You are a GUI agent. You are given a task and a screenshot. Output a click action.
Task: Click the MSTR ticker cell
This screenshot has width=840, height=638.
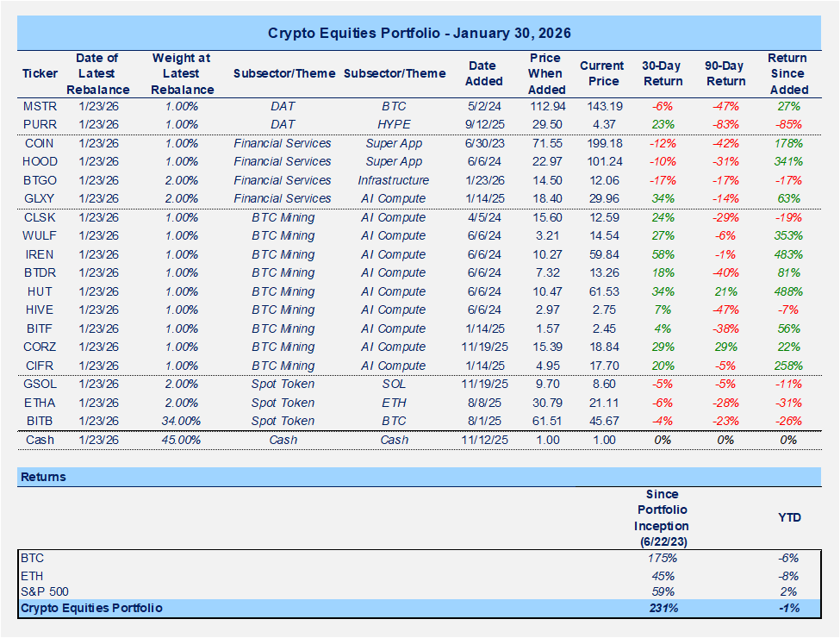(x=40, y=106)
